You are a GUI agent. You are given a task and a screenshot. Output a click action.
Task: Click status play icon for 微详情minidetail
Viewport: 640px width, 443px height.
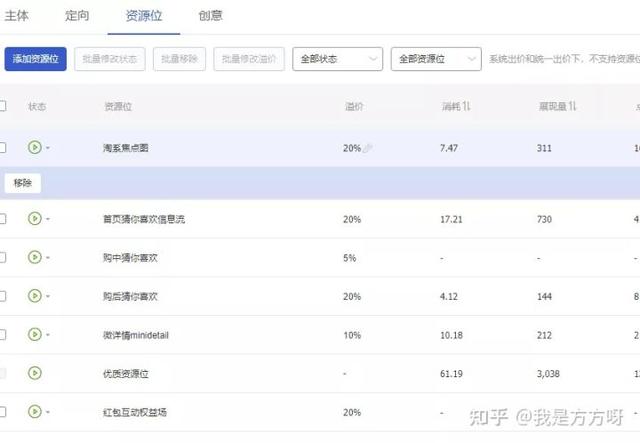coord(35,335)
